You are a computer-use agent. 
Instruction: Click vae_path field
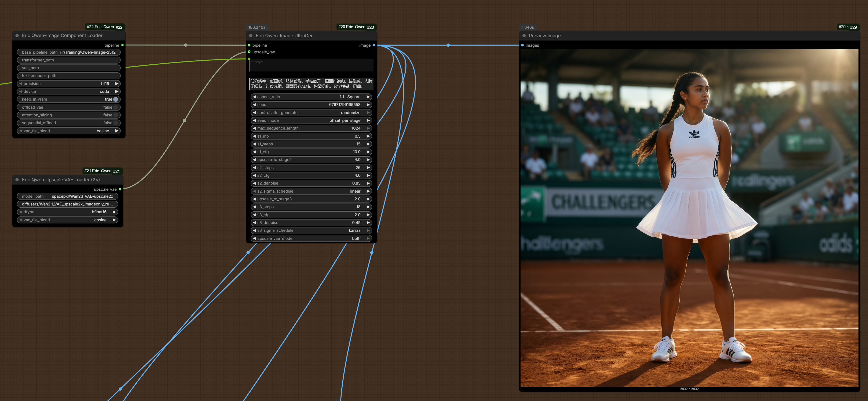(69, 68)
